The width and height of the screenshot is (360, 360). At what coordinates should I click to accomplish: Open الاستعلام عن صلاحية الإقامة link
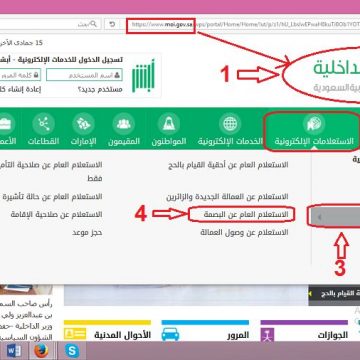click(x=56, y=214)
